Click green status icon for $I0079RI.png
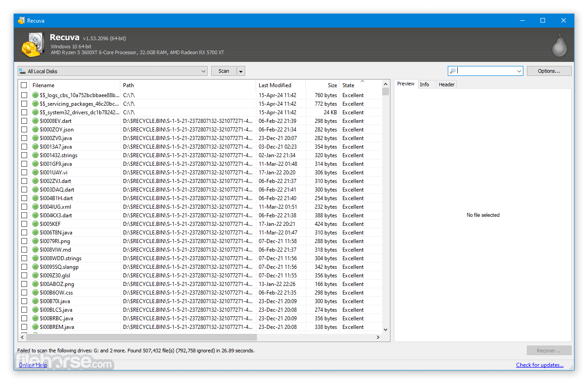Viewport: 588px width, 384px height. 36,241
